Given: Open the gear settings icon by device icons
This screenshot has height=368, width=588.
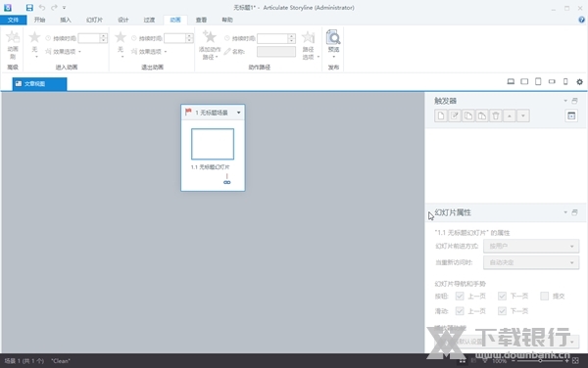Looking at the screenshot, I should pos(579,81).
